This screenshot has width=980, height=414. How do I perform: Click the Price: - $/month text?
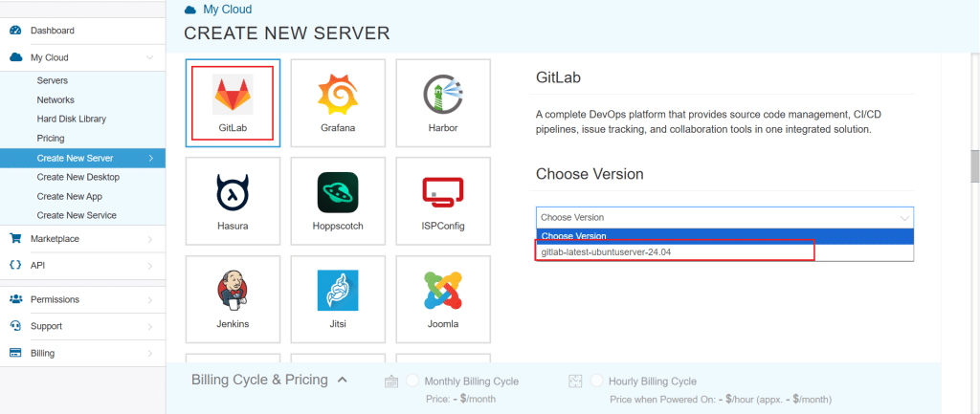460,399
